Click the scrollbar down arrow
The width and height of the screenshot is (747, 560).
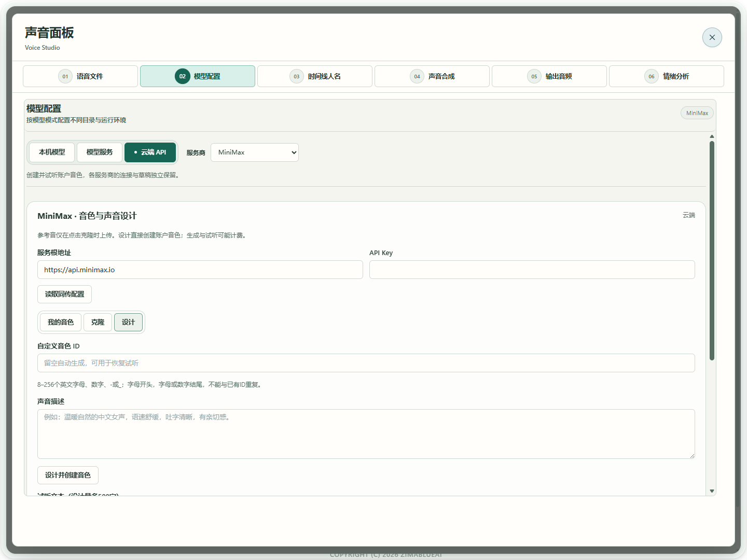tap(712, 491)
